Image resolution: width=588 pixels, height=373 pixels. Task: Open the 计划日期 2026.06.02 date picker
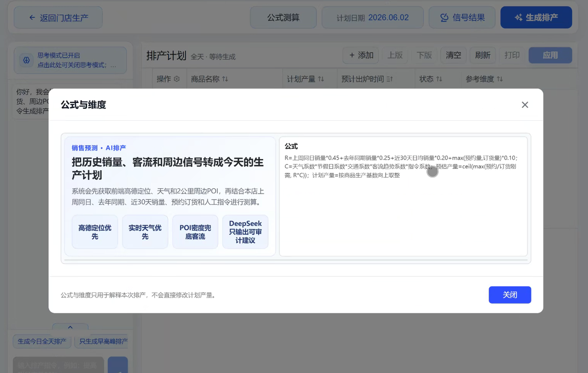point(373,17)
